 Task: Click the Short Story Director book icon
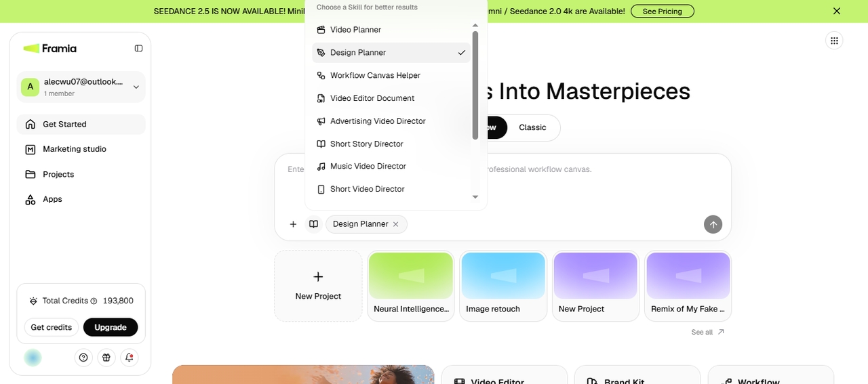(x=321, y=144)
